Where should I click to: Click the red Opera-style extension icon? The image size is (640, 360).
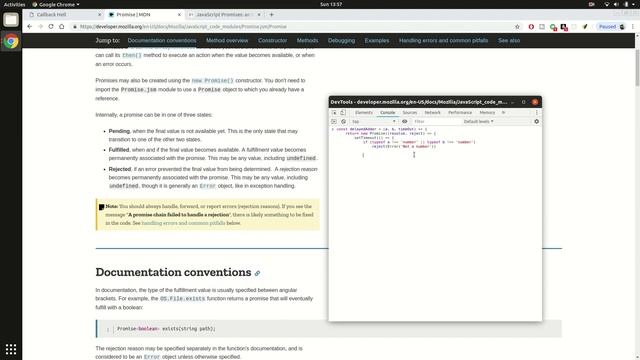tap(531, 27)
